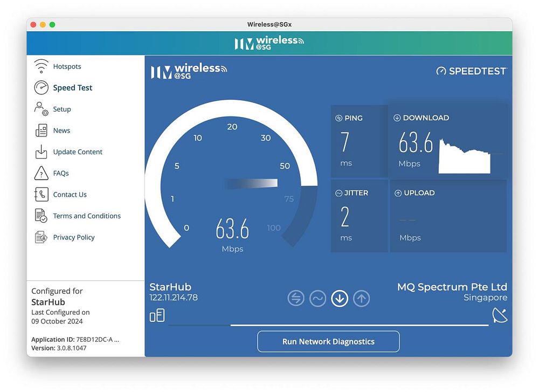Click the wireless@SG logo in speedtest panel

(189, 71)
